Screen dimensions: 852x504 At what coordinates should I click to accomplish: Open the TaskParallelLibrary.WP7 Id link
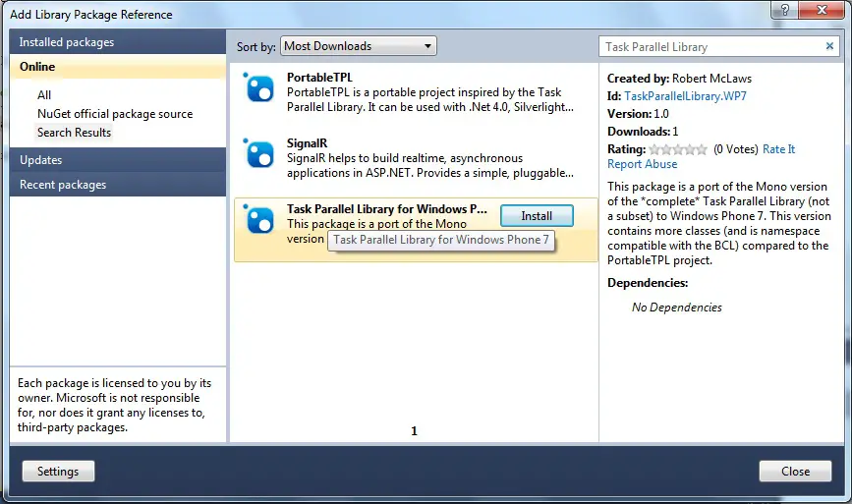coord(685,96)
